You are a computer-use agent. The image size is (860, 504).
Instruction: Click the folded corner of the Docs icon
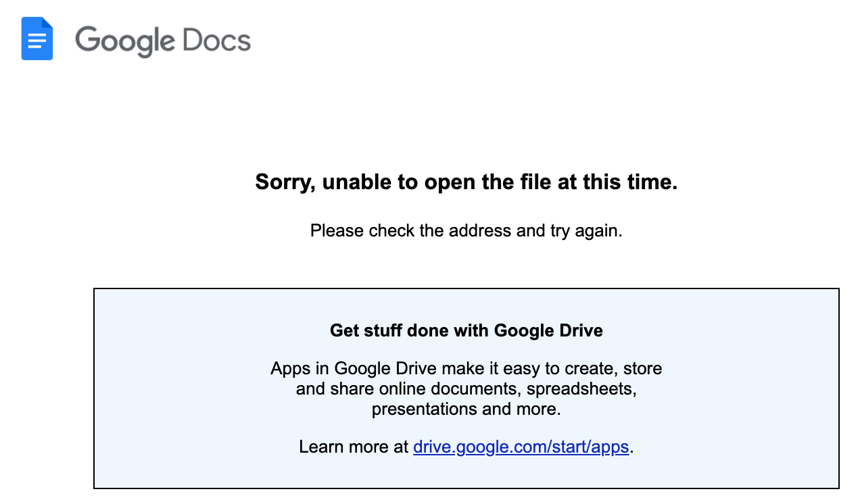point(47,23)
